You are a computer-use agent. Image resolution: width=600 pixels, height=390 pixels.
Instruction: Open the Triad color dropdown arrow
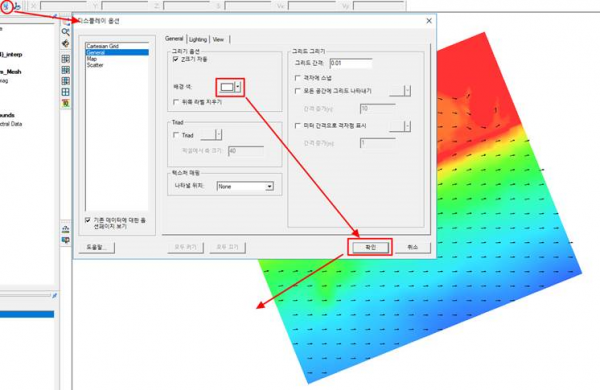[x=218, y=134]
